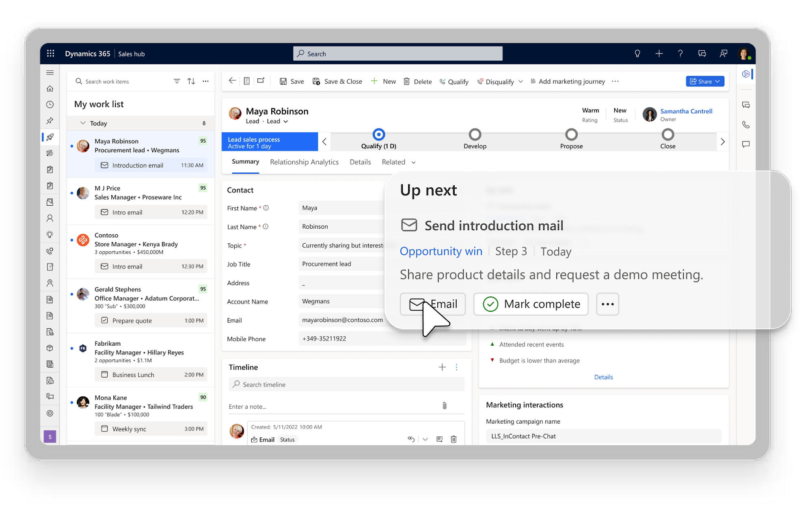Click the user profile avatar in header

(744, 54)
